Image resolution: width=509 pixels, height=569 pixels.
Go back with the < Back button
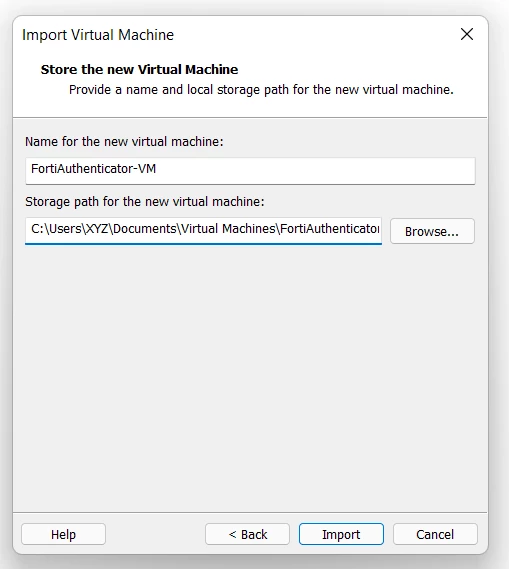click(247, 534)
